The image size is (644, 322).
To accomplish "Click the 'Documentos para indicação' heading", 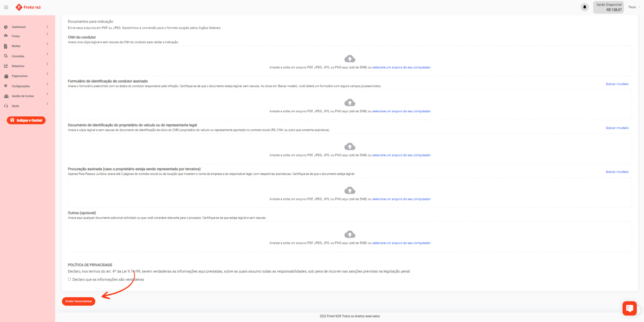I will pyautogui.click(x=91, y=22).
